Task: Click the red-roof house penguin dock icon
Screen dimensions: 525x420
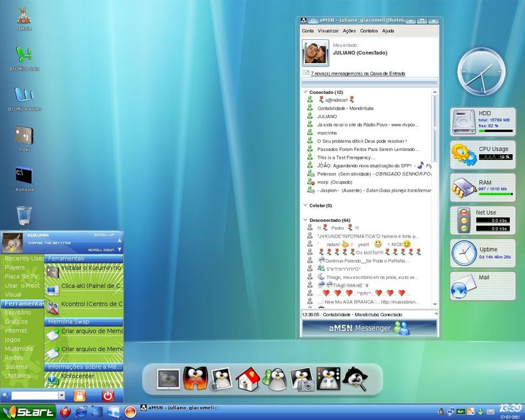Action: pos(248,379)
